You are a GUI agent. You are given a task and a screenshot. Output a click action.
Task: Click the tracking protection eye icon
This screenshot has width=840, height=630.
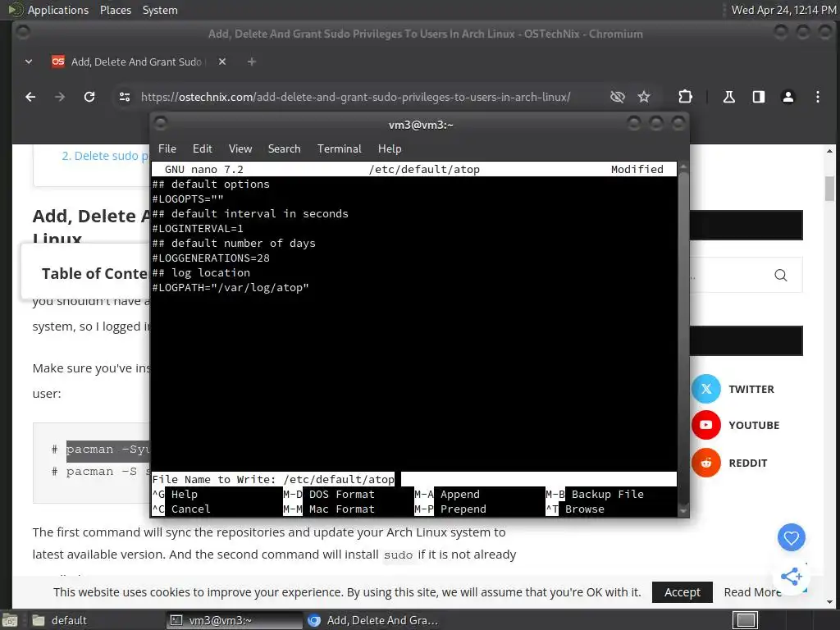(x=617, y=97)
